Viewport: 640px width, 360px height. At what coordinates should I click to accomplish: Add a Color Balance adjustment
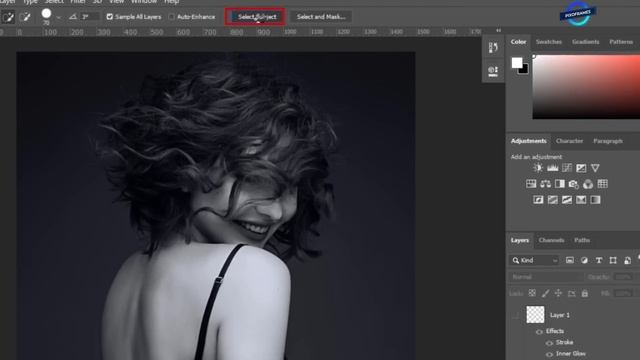coord(545,184)
